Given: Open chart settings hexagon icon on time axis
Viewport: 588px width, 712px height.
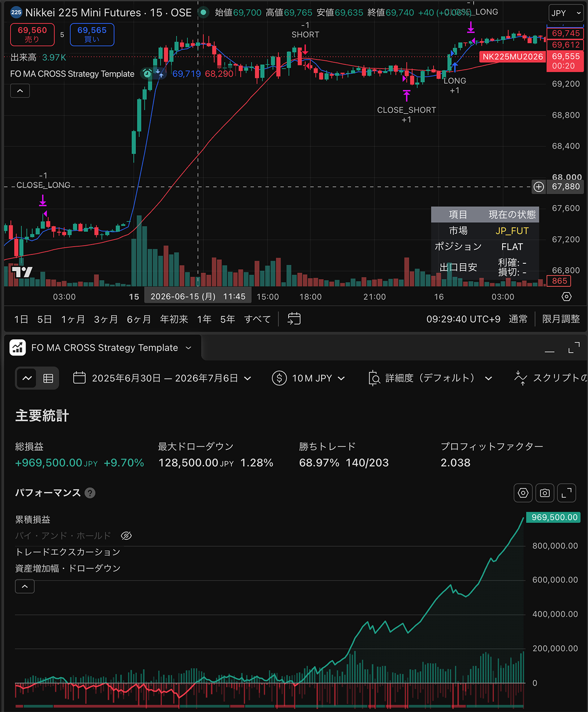Looking at the screenshot, I should pos(566,297).
